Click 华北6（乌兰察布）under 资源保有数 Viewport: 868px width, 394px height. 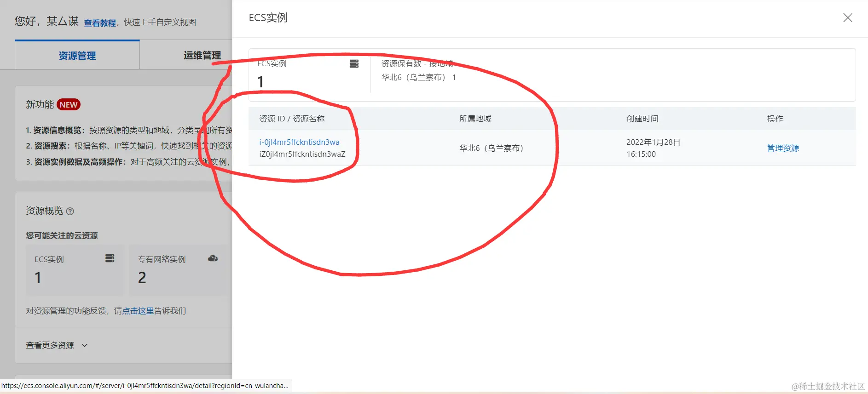tap(413, 77)
